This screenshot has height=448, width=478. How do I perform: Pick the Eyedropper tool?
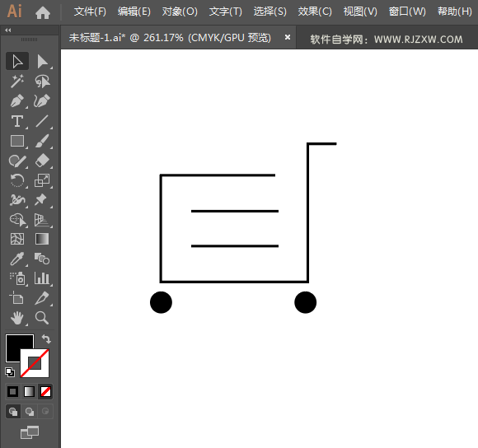coord(17,259)
